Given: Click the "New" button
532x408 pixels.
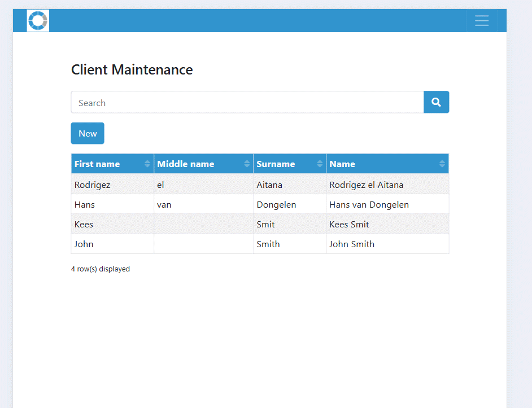Looking at the screenshot, I should (87, 133).
